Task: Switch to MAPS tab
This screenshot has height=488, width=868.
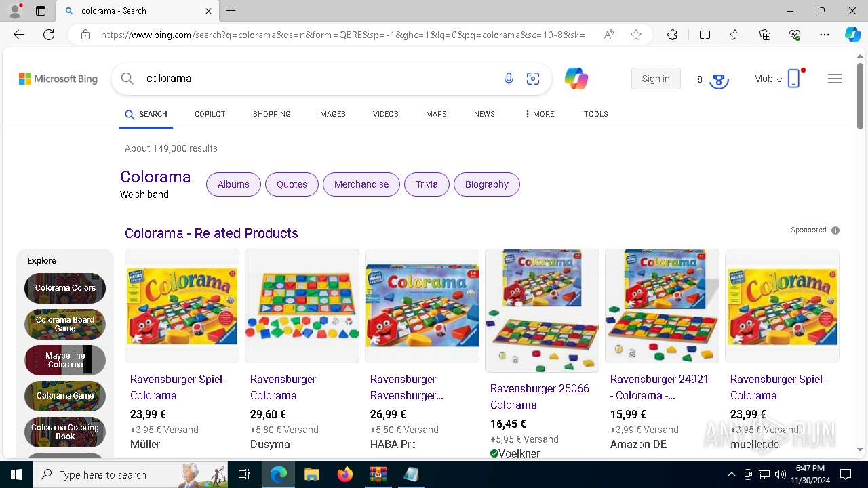Action: (x=436, y=114)
